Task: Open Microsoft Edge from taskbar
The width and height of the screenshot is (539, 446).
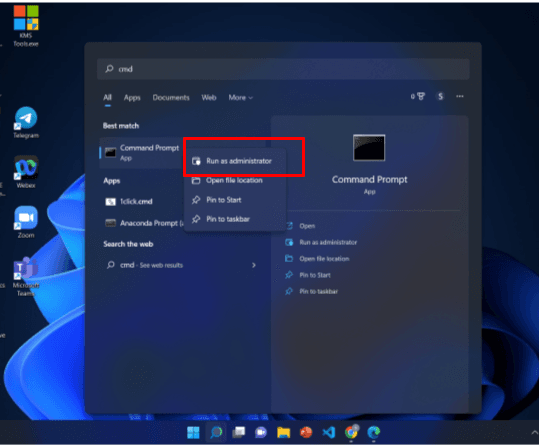Action: pos(374,432)
